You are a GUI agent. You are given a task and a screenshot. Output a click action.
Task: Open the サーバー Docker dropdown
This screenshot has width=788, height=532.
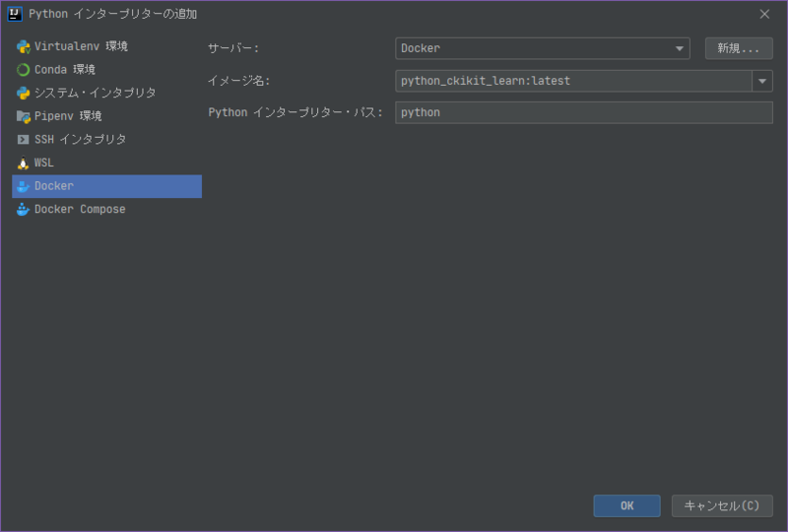click(x=543, y=48)
